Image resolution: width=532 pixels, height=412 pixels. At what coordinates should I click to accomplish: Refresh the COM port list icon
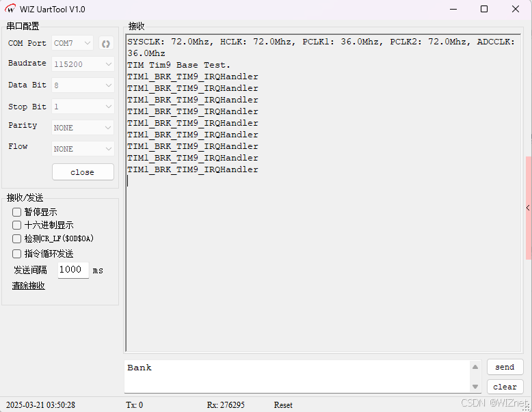[x=106, y=44]
